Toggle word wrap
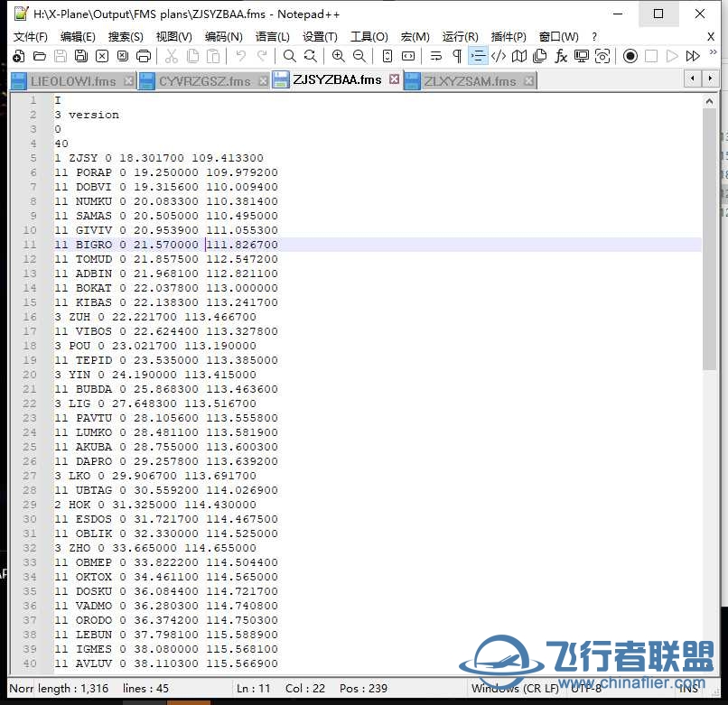Image resolution: width=728 pixels, height=705 pixels. pos(436,56)
